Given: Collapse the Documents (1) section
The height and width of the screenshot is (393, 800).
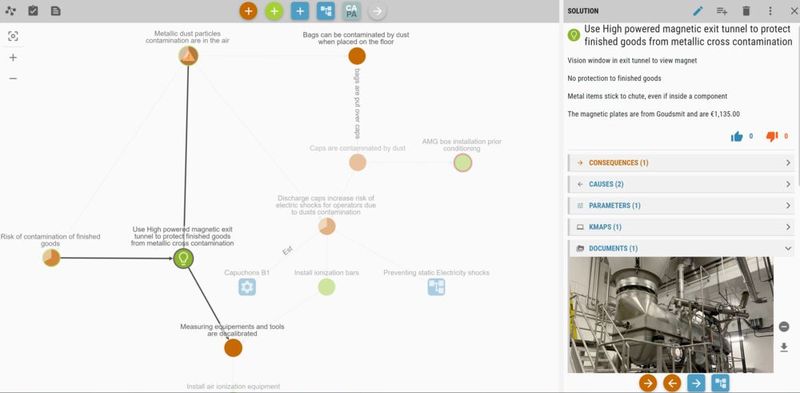Looking at the screenshot, I should [682, 249].
